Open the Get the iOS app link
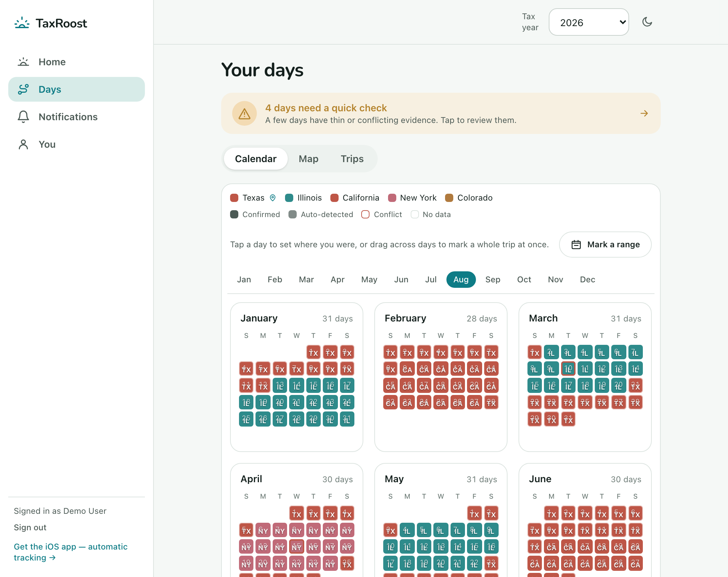 tap(70, 552)
